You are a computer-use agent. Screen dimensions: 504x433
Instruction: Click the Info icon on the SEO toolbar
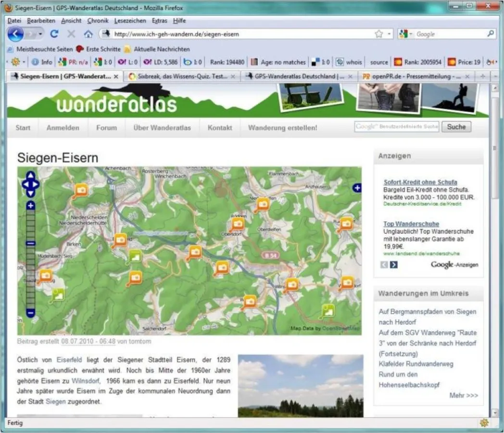35,62
